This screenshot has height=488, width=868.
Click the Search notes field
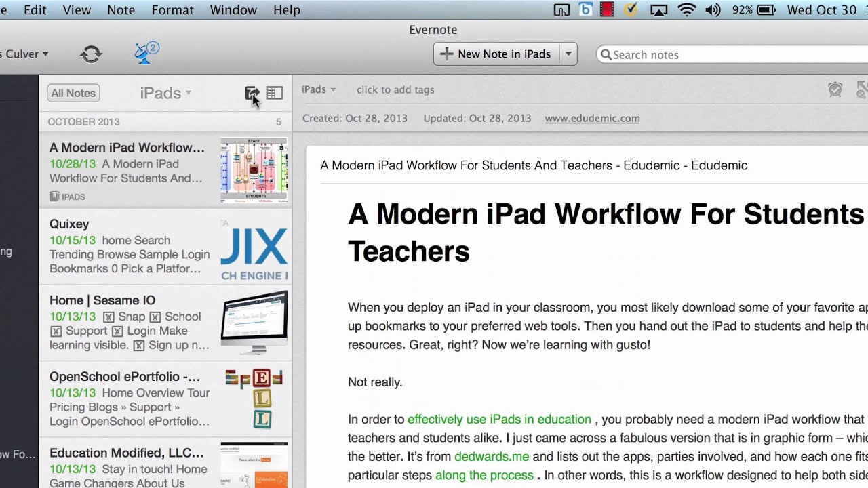pyautogui.click(x=732, y=54)
